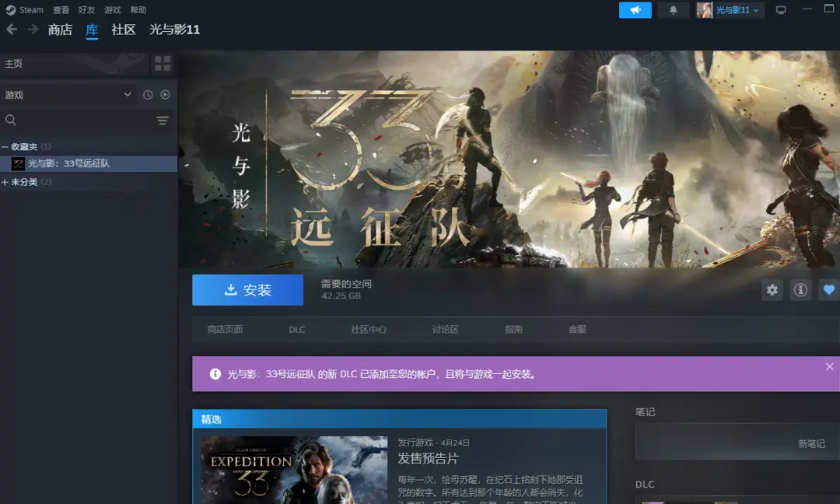Toggle the favorite heart icon
Viewport: 840px width, 504px height.
tap(829, 290)
